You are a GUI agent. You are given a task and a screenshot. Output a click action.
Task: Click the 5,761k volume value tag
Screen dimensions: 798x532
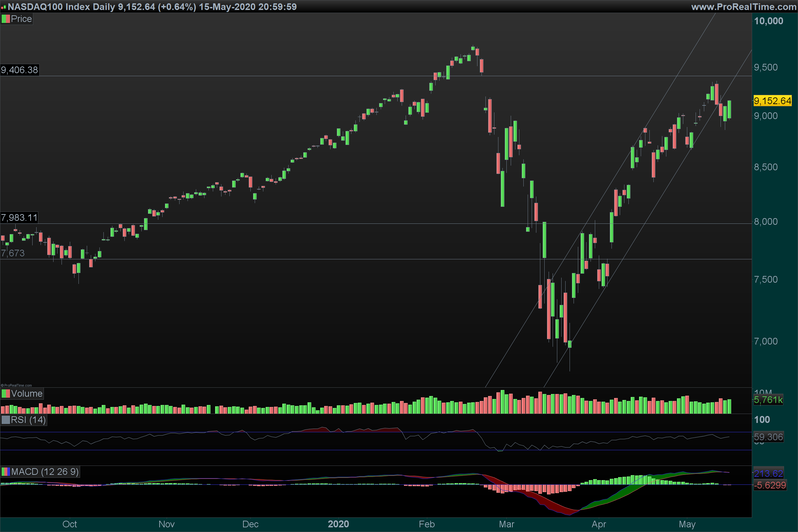tap(768, 400)
